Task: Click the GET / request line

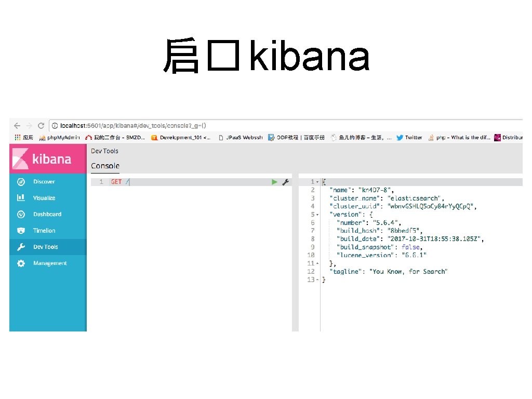Action: 191,182
